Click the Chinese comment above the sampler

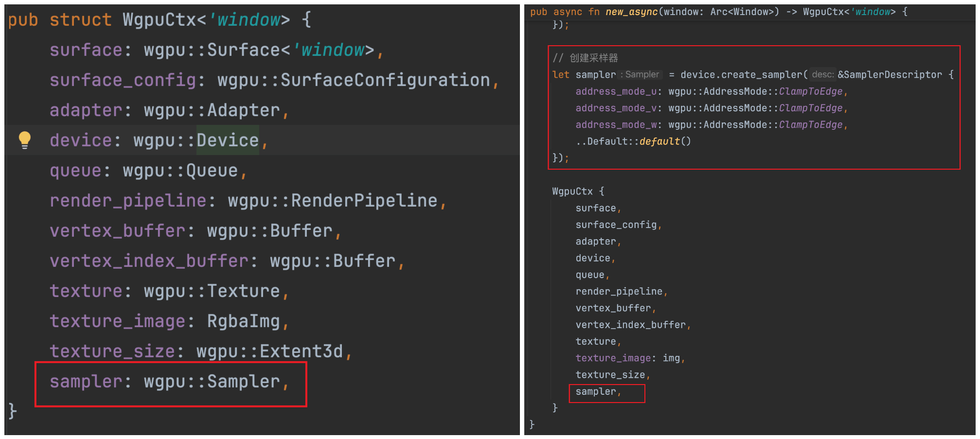pos(585,58)
